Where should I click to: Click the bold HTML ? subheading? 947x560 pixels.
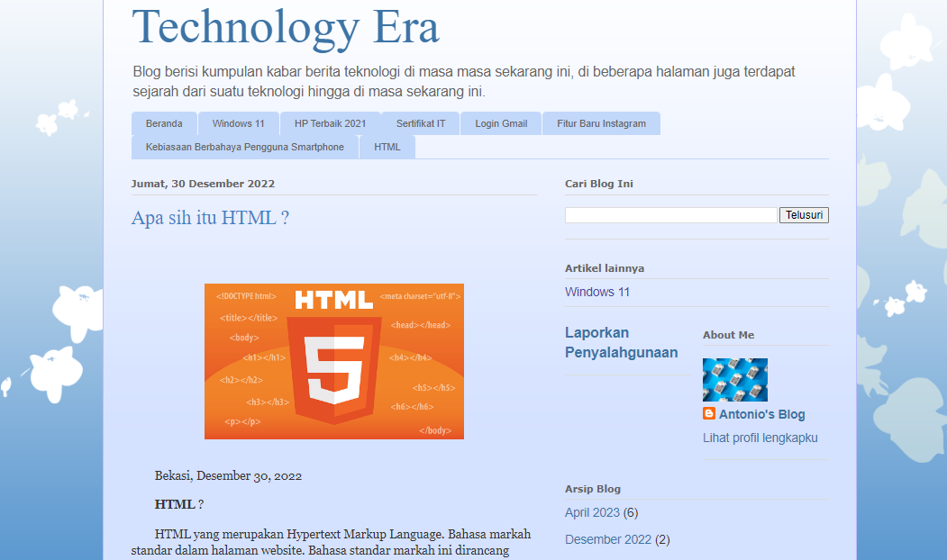178,504
